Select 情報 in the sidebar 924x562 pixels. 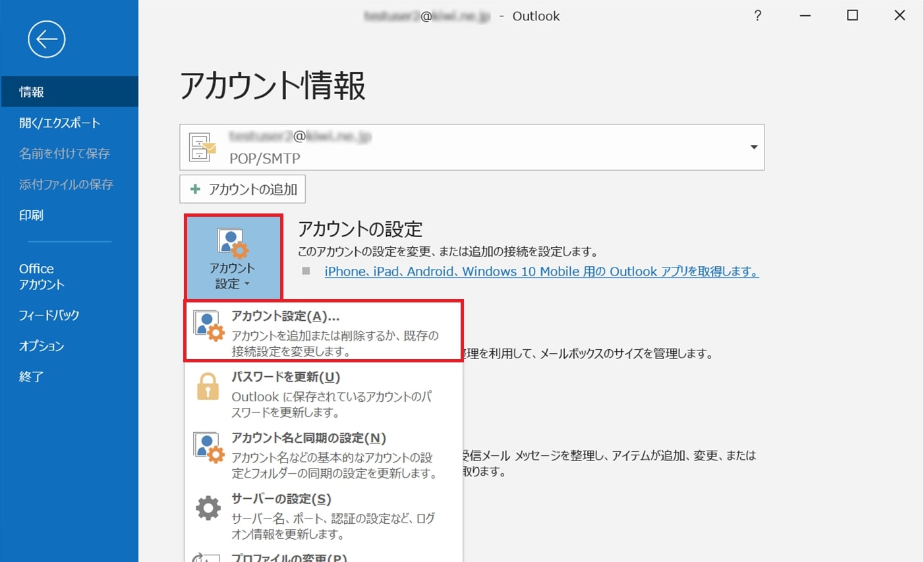coord(69,92)
